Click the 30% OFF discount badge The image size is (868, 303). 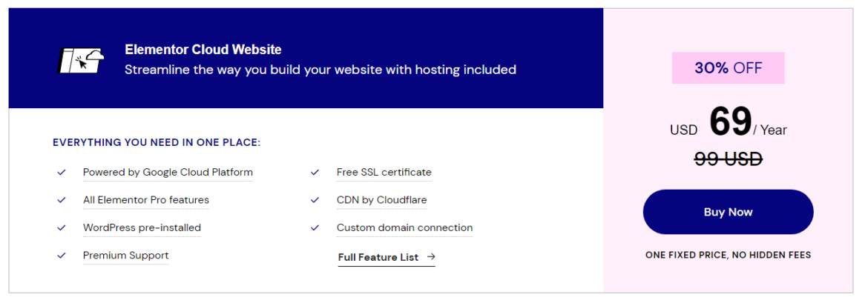coord(728,68)
